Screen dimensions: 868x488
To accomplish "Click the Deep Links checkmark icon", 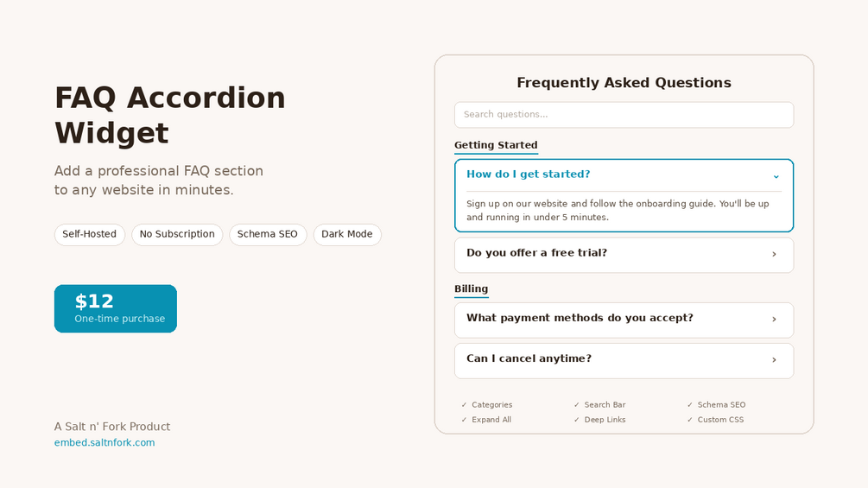I will [577, 420].
